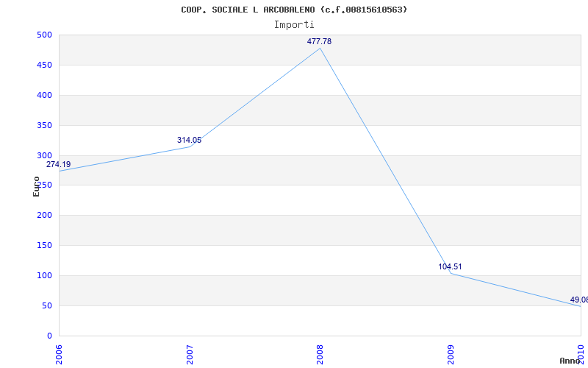
Task: Select the 49.08 data label
Action: [579, 300]
